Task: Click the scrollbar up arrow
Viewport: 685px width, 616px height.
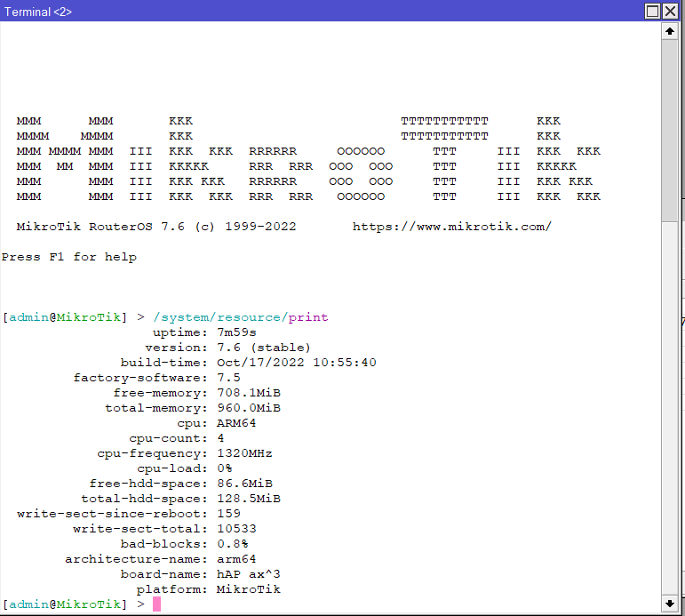Action: pyautogui.click(x=669, y=31)
